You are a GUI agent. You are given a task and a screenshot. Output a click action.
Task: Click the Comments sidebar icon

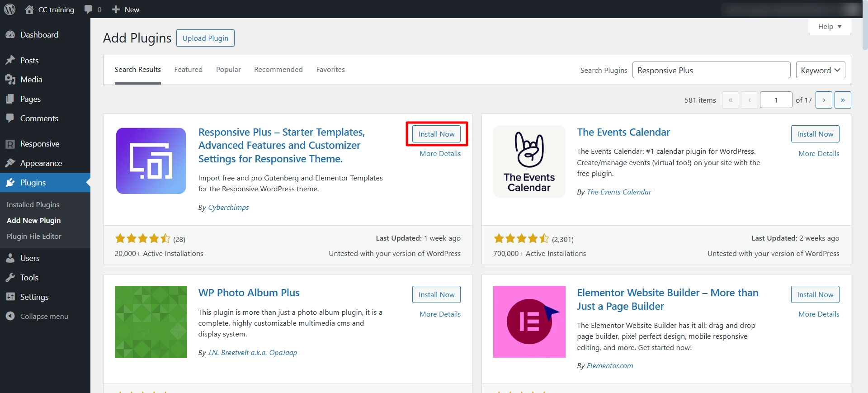[10, 118]
